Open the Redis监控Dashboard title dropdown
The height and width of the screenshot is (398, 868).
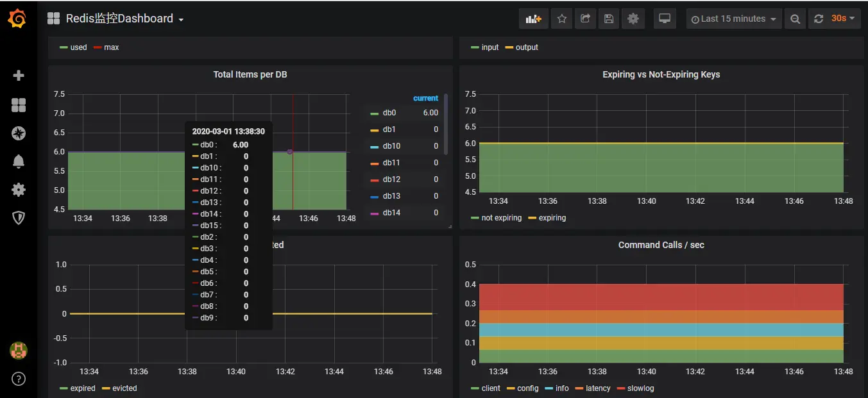click(x=119, y=19)
